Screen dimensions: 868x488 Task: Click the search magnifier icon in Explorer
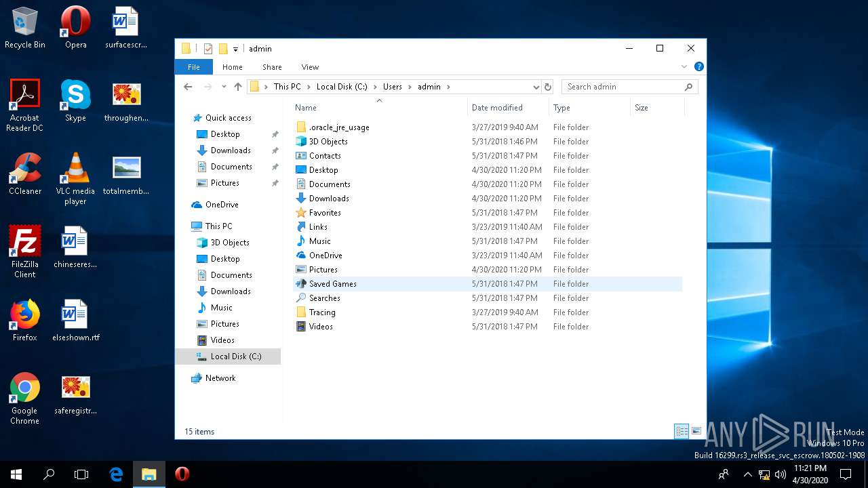[688, 87]
